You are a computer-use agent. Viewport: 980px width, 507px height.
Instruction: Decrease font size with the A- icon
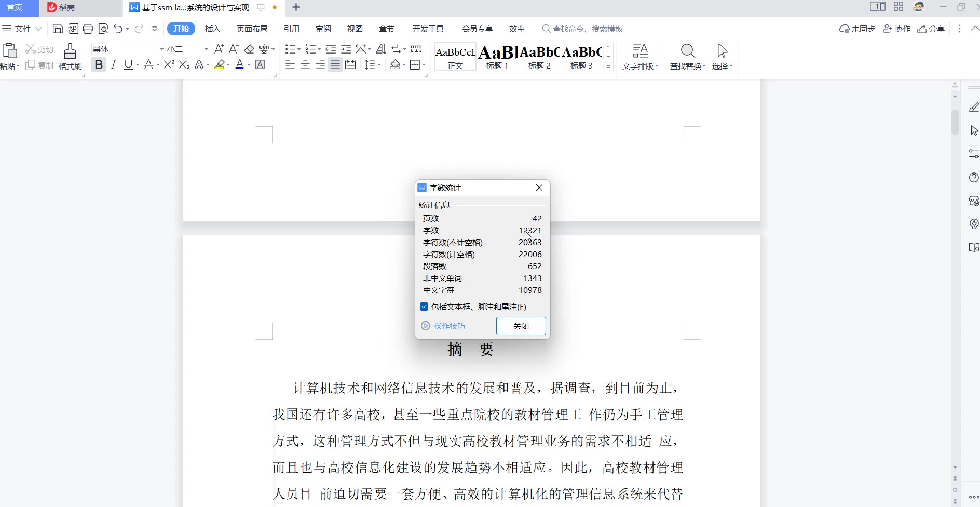[x=234, y=49]
